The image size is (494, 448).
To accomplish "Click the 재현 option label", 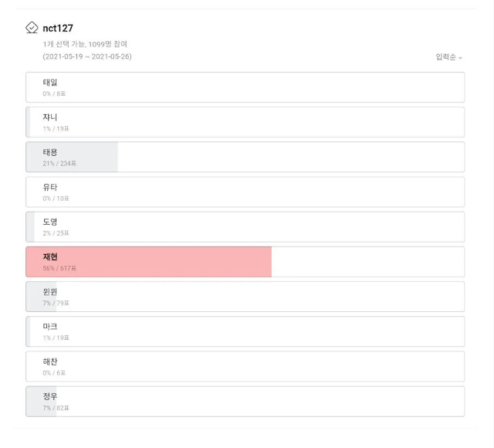I will click(x=50, y=256).
